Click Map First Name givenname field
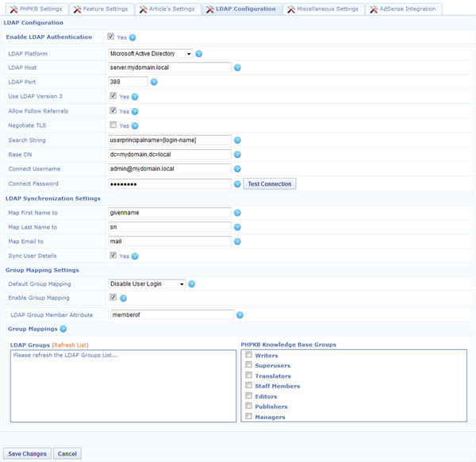The height and width of the screenshot is (462, 476). [x=170, y=213]
